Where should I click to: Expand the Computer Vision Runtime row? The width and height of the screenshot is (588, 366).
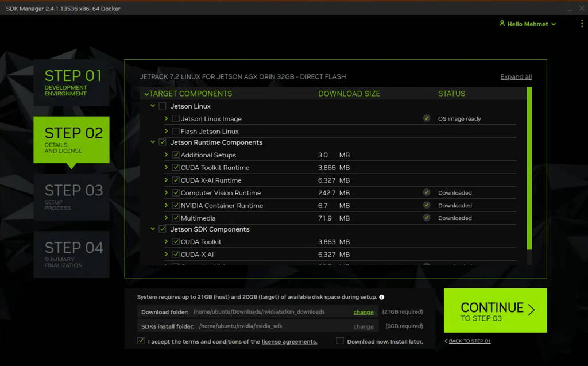coord(166,192)
